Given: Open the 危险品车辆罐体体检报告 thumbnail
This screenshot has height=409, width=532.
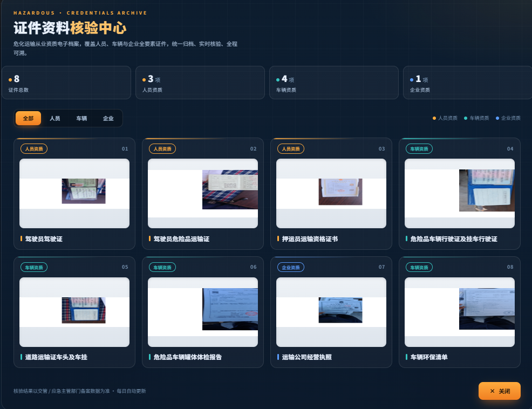Looking at the screenshot, I should [203, 312].
